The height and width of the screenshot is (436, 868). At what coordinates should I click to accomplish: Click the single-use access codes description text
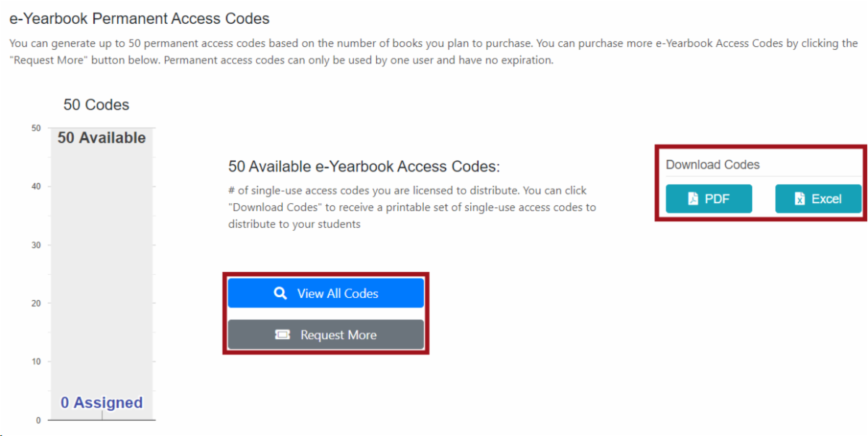tap(412, 208)
